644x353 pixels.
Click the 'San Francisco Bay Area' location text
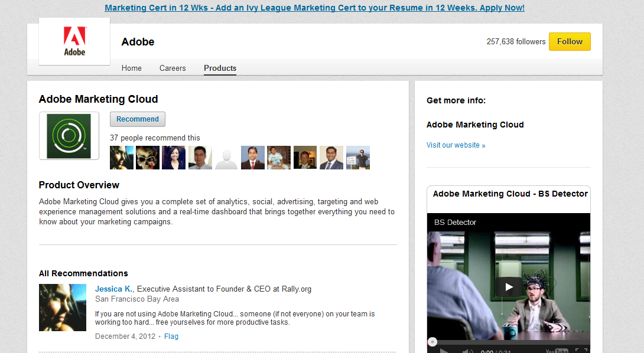point(137,299)
